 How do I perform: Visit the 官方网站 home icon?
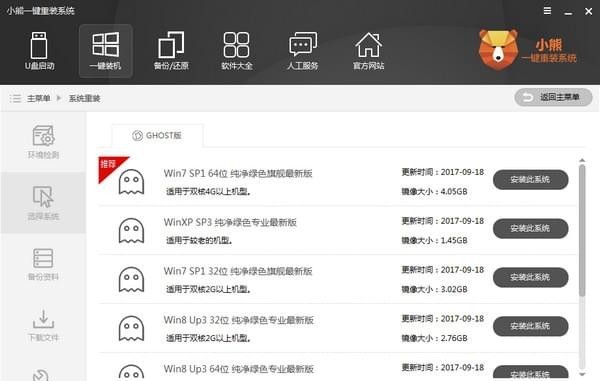point(368,51)
